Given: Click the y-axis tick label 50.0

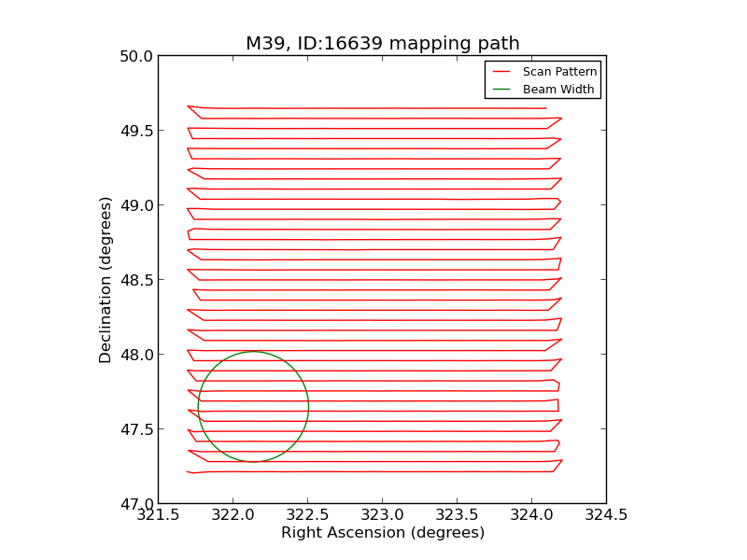Looking at the screenshot, I should pyautogui.click(x=136, y=56).
